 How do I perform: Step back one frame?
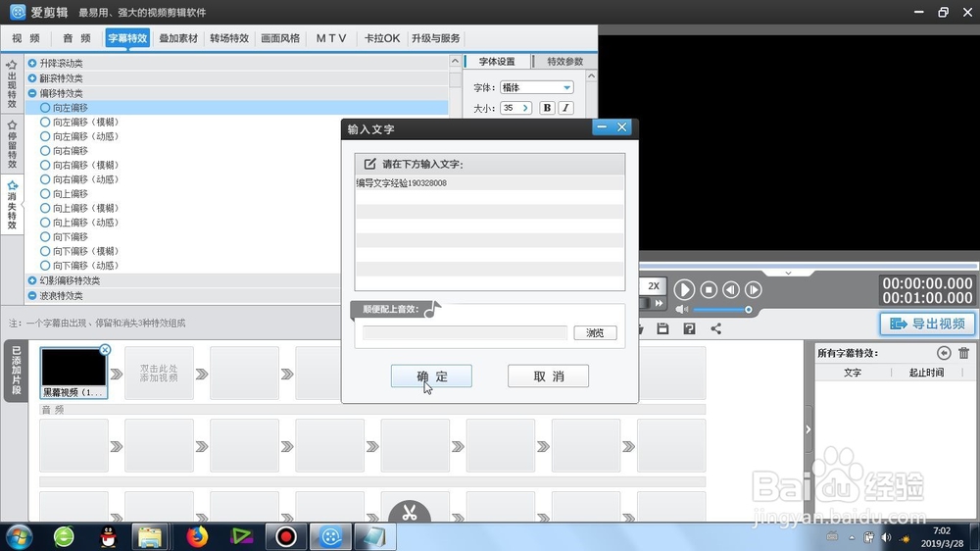[731, 289]
